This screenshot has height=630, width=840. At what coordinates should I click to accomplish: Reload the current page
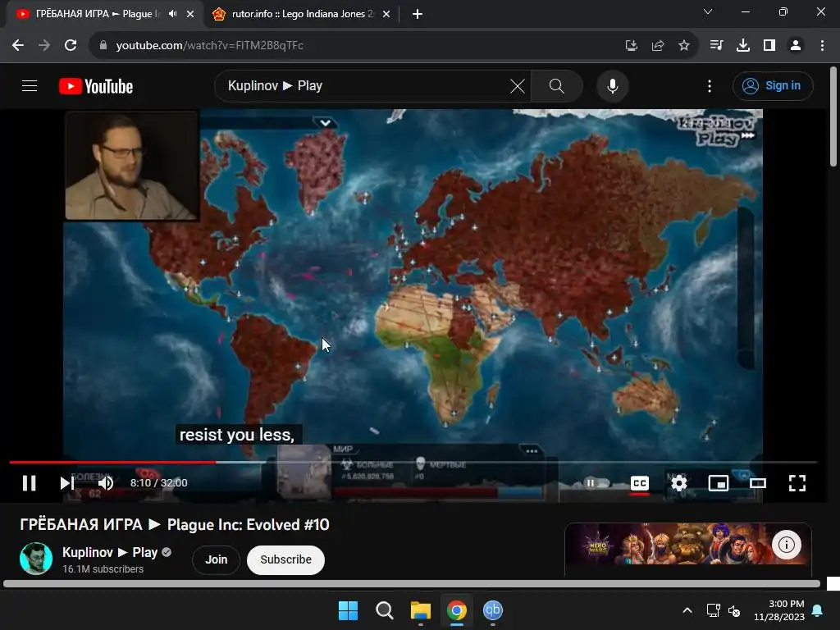[x=71, y=46]
